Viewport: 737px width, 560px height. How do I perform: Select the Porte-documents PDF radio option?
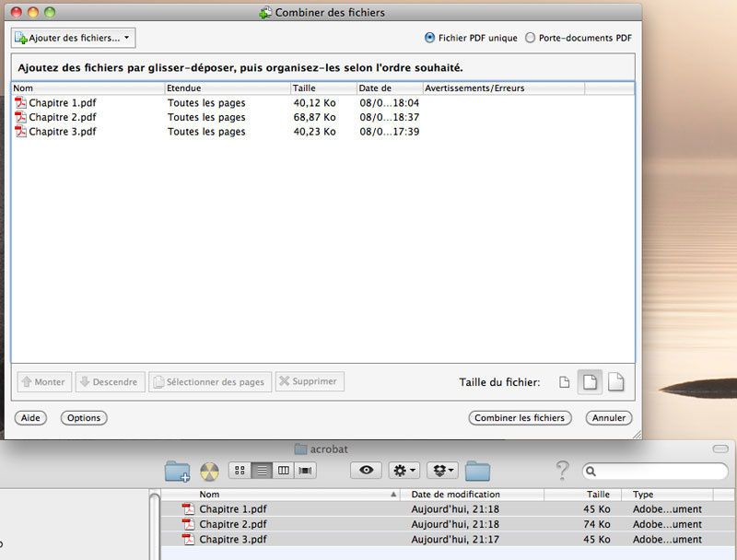point(530,38)
